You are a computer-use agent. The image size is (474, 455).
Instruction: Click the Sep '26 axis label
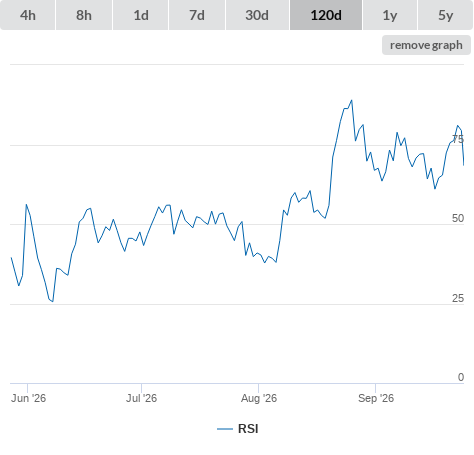376,398
